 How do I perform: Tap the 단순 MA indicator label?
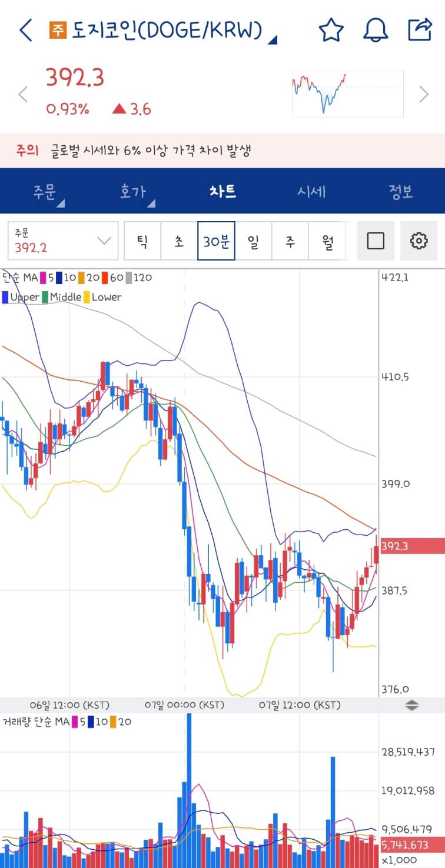[19, 278]
